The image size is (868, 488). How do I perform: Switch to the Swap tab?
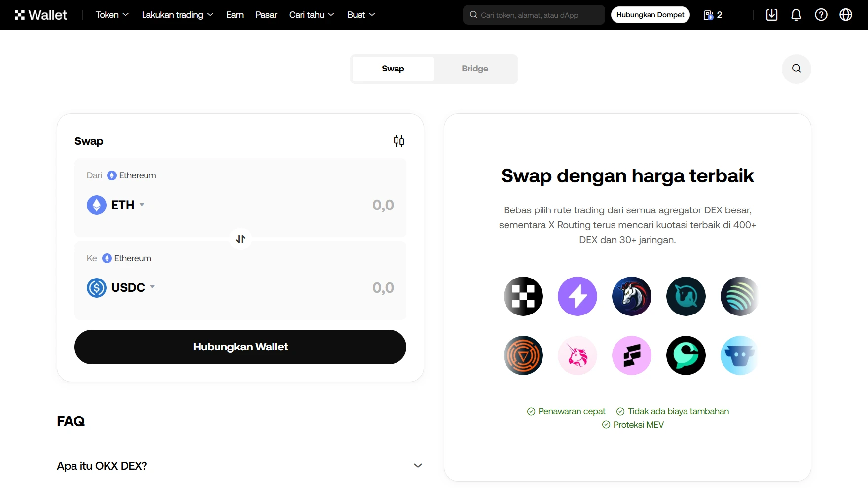point(393,69)
